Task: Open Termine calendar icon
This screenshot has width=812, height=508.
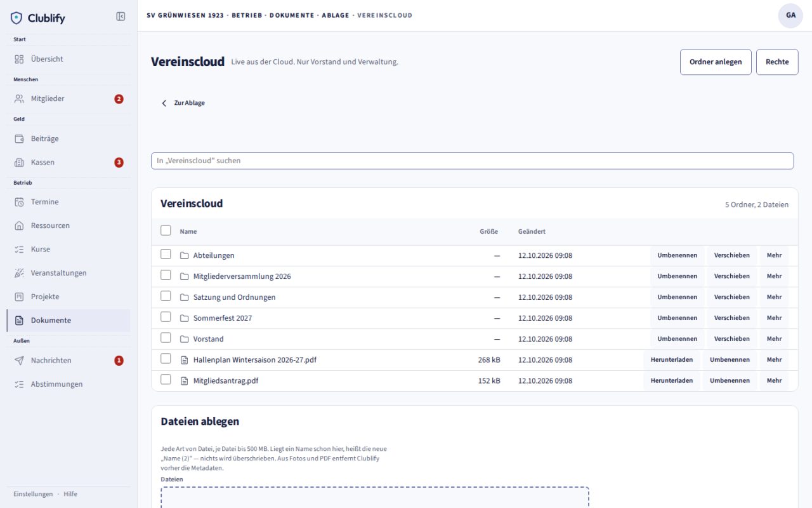Action: pos(19,202)
